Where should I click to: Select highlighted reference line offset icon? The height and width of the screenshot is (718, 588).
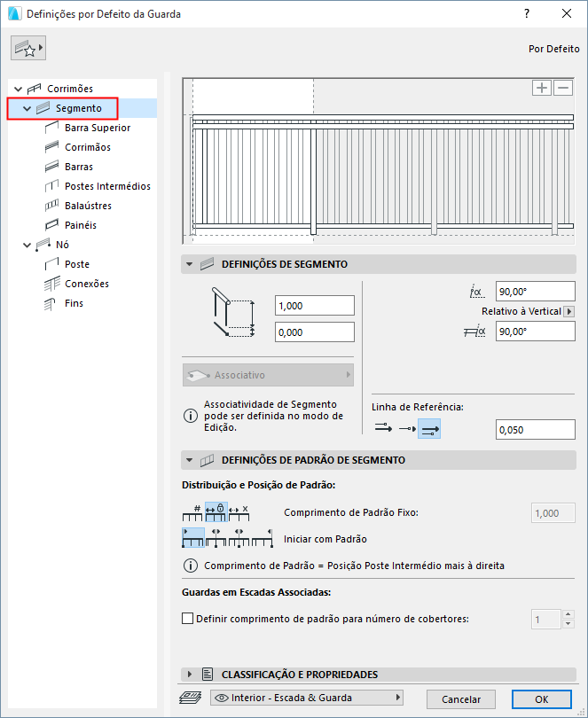pyautogui.click(x=429, y=429)
